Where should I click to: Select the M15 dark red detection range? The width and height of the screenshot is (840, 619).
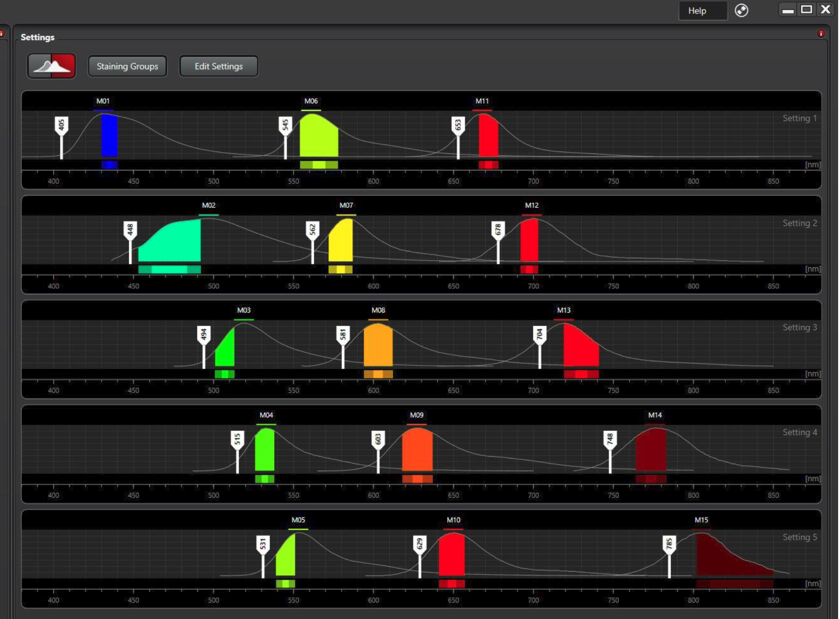click(x=734, y=555)
